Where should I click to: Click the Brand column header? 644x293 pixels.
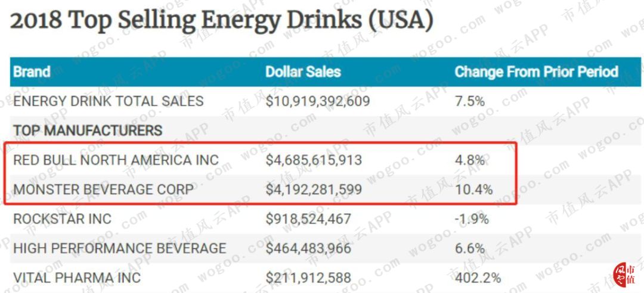32,72
